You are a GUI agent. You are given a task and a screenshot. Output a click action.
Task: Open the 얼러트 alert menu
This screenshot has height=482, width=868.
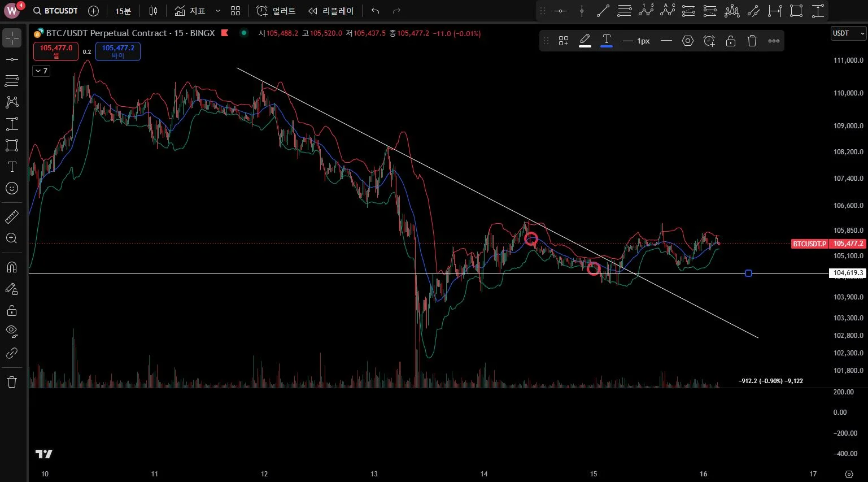coord(276,11)
